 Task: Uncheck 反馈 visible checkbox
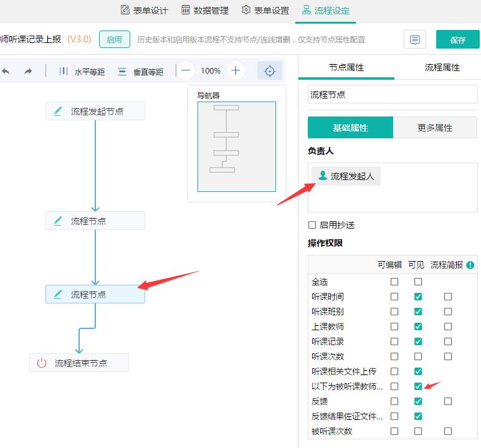pos(418,401)
